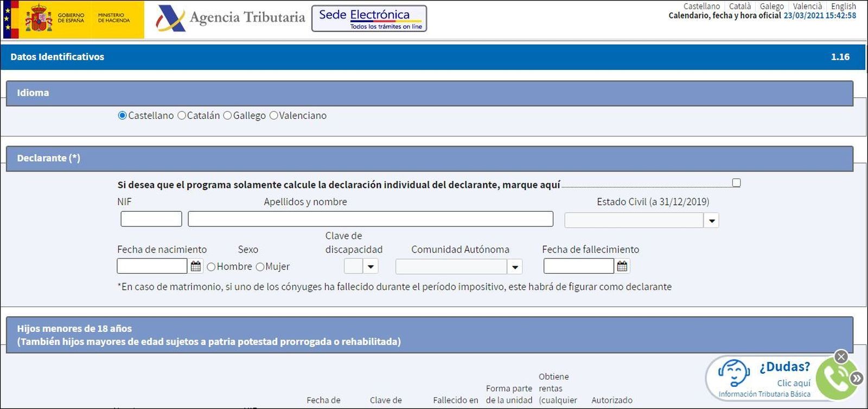Click Apellidos y nombre input field

371,219
